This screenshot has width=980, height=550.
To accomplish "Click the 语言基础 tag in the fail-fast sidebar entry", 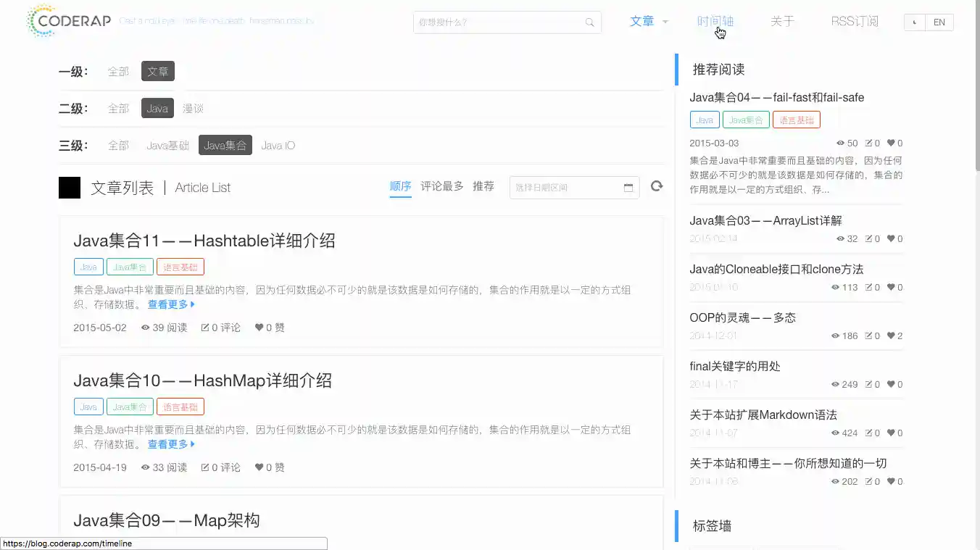I will tap(797, 120).
